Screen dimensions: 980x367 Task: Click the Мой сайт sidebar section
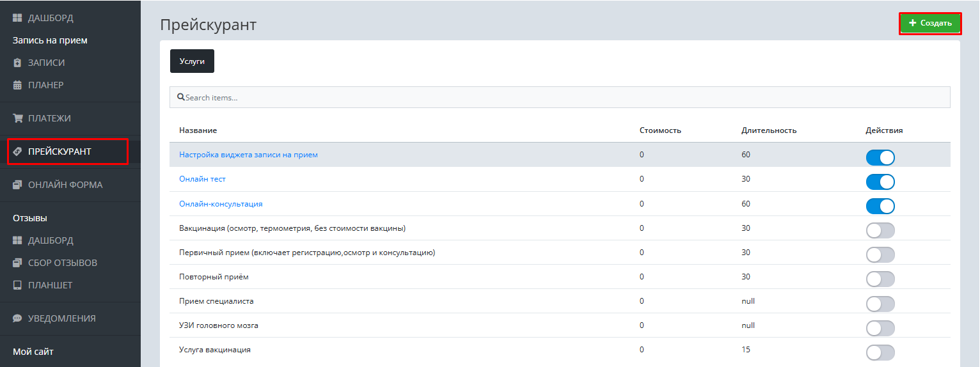(33, 352)
